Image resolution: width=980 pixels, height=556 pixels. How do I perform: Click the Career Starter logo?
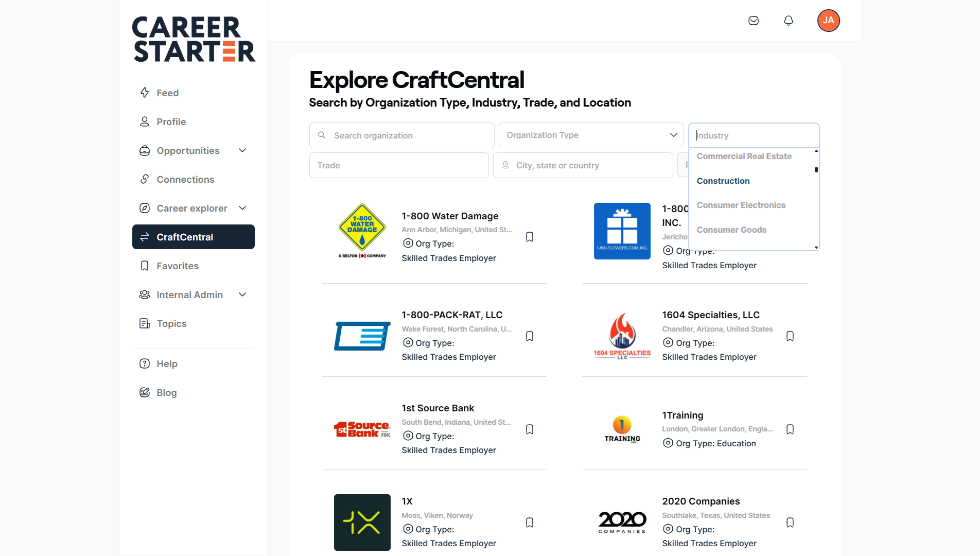pos(194,39)
